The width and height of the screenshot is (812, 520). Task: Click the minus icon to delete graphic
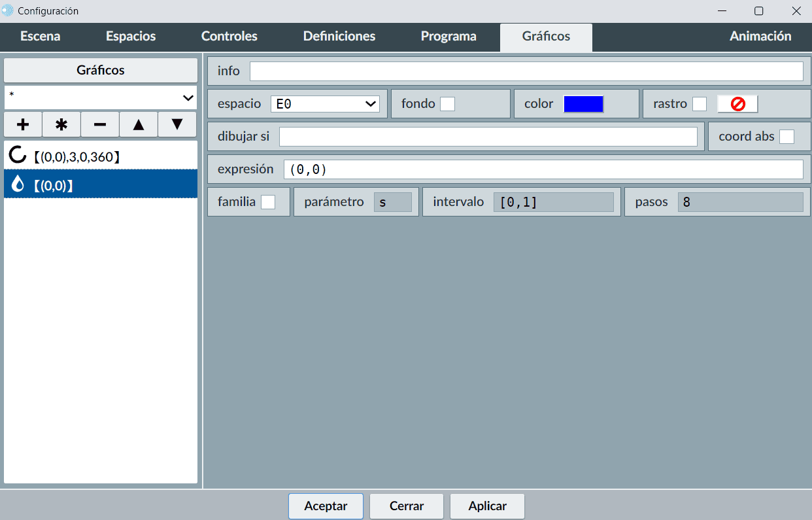(x=100, y=124)
